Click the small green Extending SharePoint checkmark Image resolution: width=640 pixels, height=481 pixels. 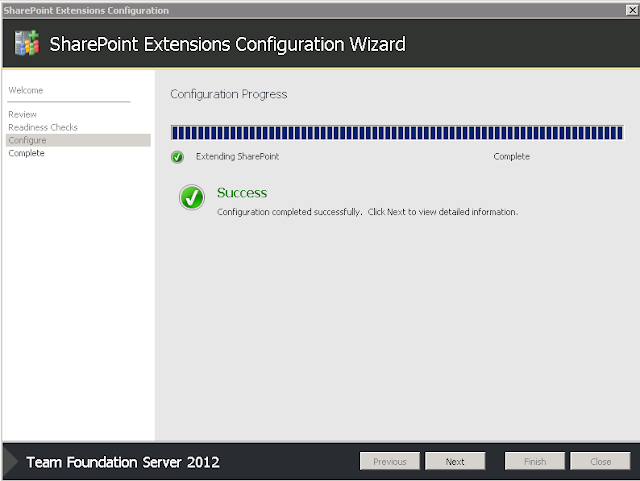point(177,157)
